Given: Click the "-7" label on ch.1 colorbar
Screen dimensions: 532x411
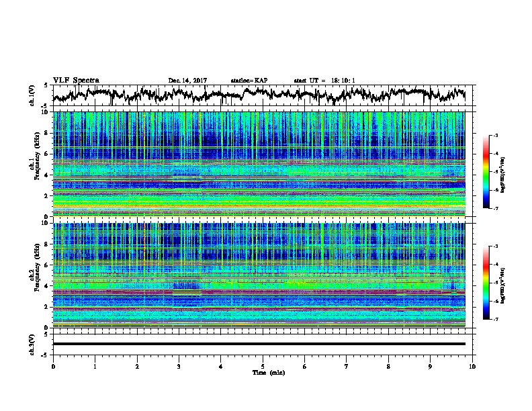Looking at the screenshot, I should click(x=495, y=209).
